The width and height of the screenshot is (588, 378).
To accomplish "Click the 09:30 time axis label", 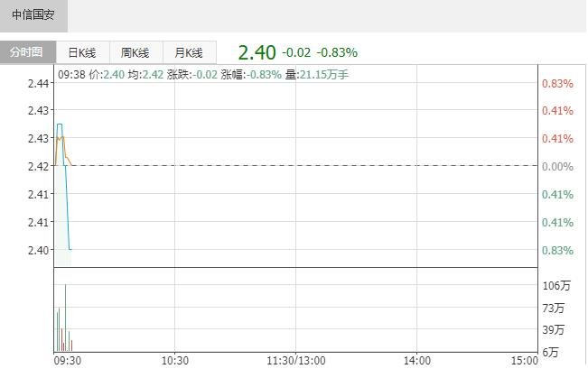I will tap(68, 361).
